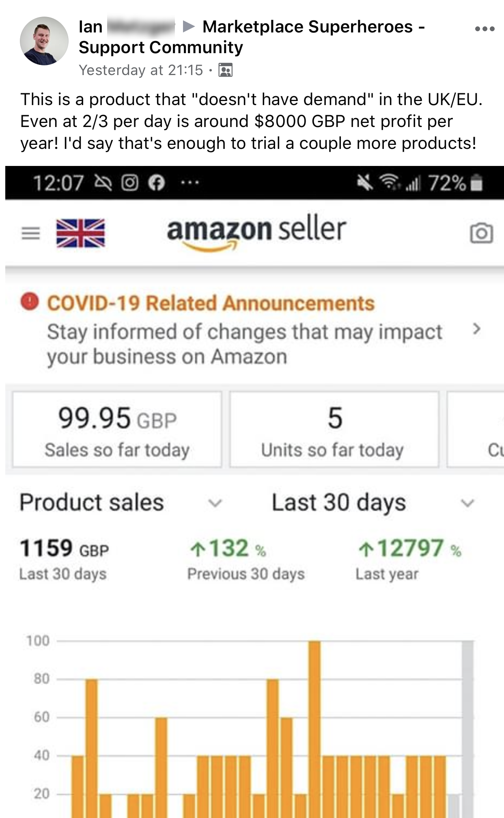
Task: Tap the UK flag marketplace icon
Action: tap(80, 233)
